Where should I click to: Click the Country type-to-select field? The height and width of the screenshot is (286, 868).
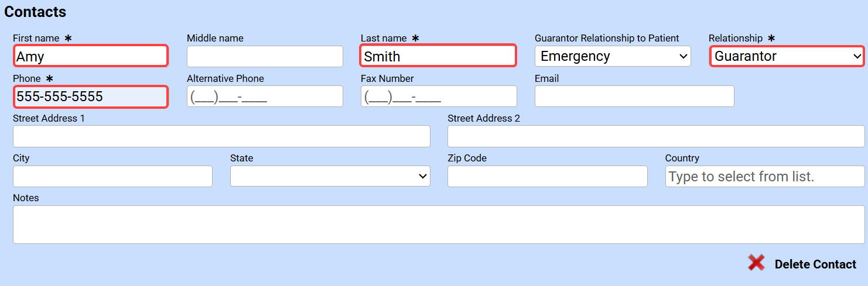(764, 176)
